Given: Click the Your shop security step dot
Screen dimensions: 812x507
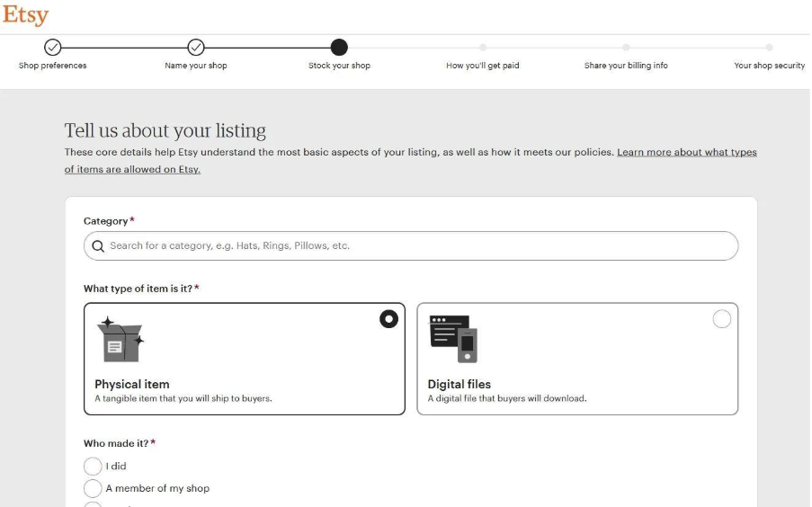Looking at the screenshot, I should (769, 47).
